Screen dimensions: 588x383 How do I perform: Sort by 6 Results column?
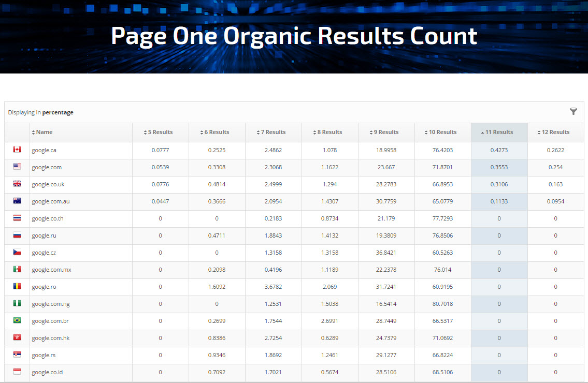tap(214, 132)
